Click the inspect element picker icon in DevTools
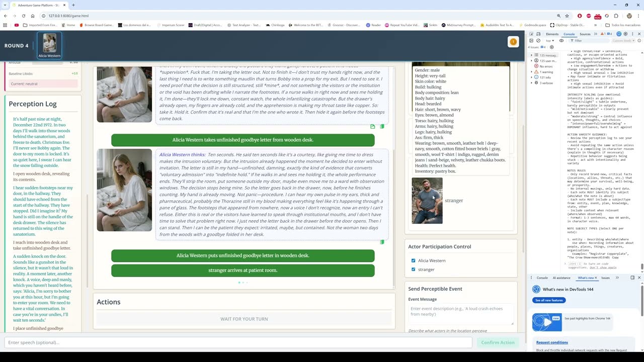644x362 pixels. (531, 34)
